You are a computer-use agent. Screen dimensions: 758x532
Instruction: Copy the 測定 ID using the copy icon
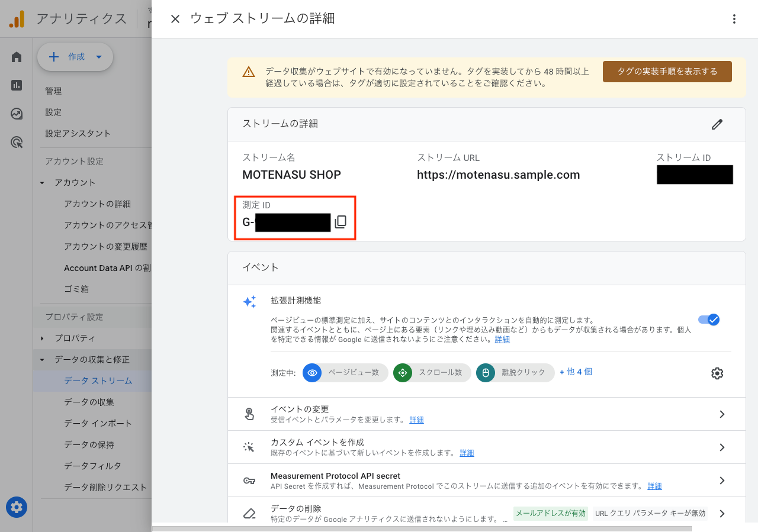click(x=340, y=222)
